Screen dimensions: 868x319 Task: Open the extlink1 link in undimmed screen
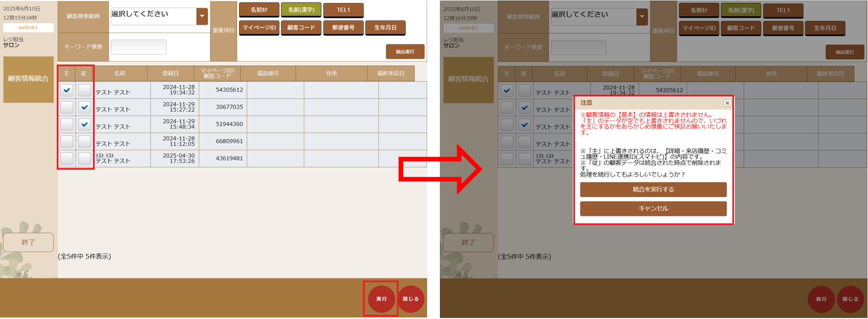(28, 28)
